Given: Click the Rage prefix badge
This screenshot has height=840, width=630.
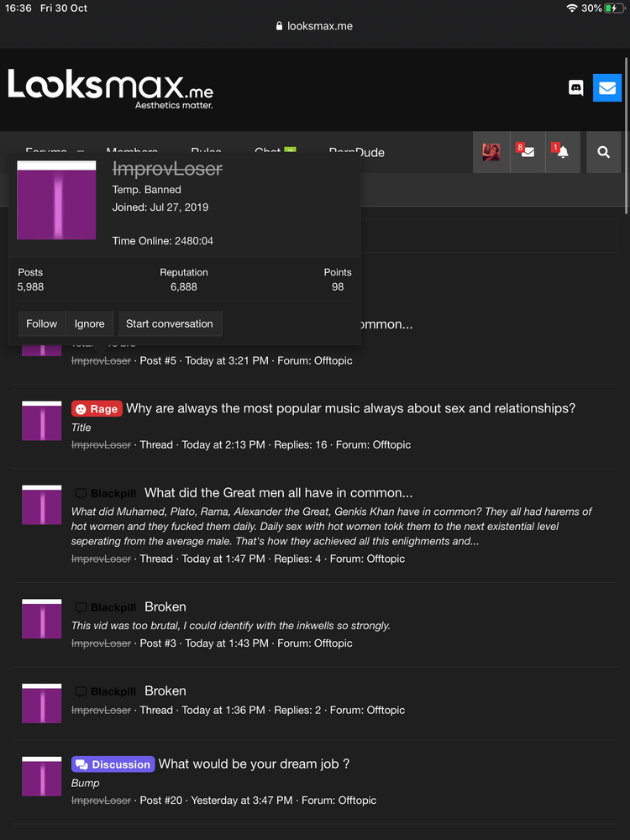Looking at the screenshot, I should (97, 409).
